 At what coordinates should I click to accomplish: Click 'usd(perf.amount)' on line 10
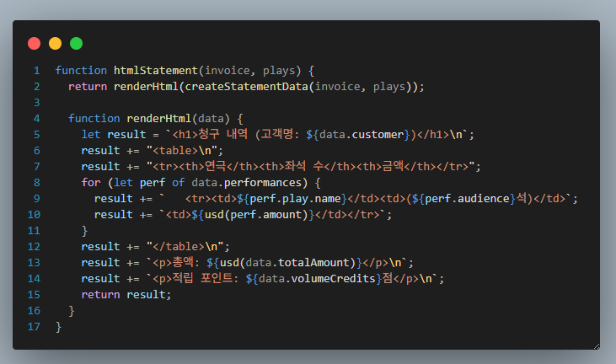tap(256, 214)
